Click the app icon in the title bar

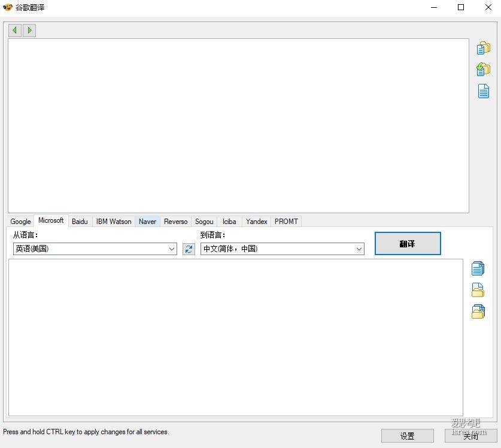[7, 7]
